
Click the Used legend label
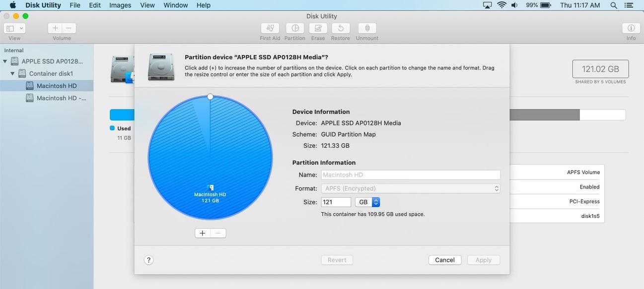click(x=124, y=128)
